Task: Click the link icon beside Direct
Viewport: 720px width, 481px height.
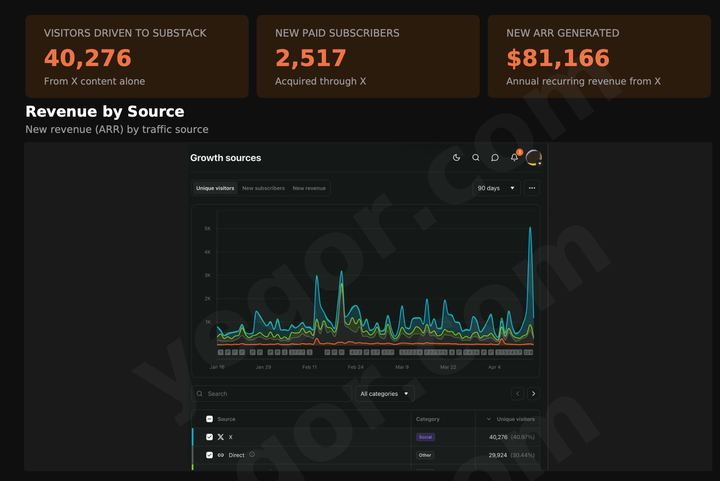Action: pyautogui.click(x=221, y=455)
